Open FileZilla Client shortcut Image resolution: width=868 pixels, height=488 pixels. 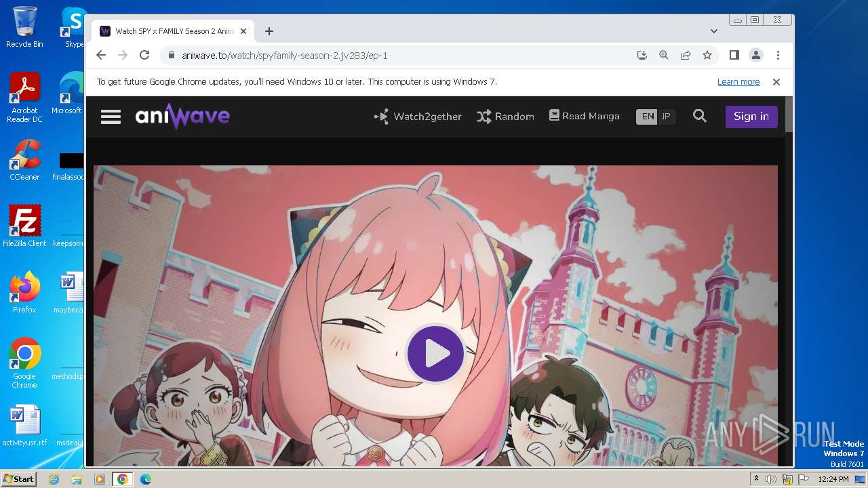point(24,226)
